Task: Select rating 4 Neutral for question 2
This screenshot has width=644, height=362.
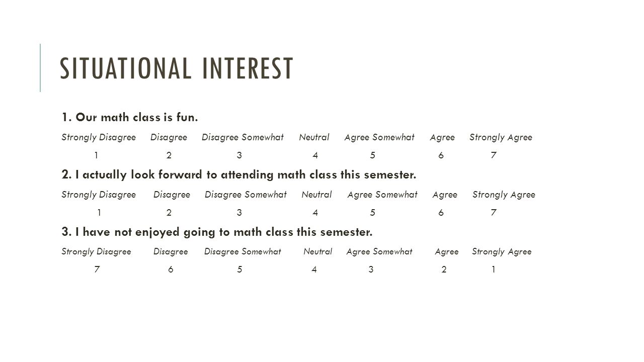Action: (315, 213)
